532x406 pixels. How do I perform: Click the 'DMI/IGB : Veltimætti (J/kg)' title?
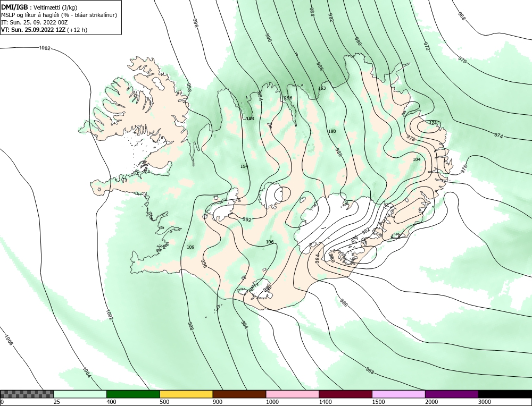point(39,7)
